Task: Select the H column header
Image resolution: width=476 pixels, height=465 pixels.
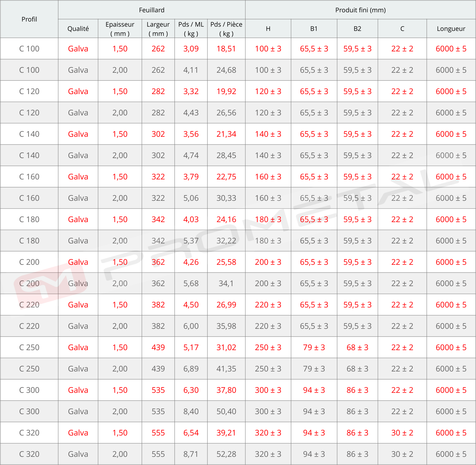Action: coord(268,29)
